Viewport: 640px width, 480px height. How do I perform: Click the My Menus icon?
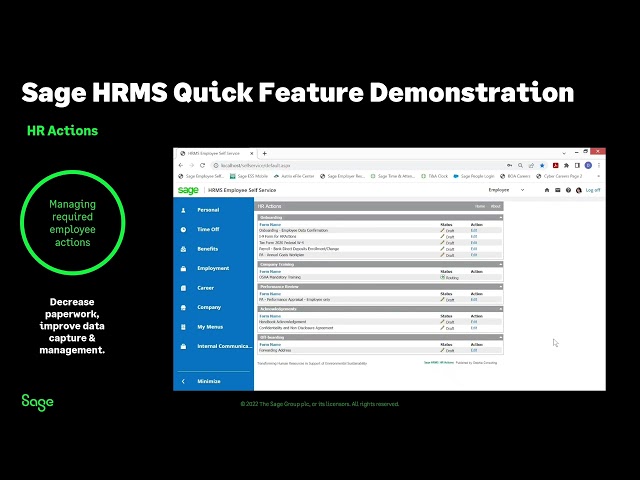(183, 327)
